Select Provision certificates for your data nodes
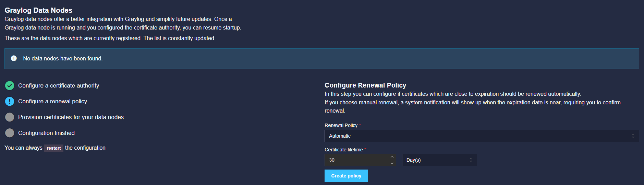Image resolution: width=644 pixels, height=185 pixels. tap(71, 117)
